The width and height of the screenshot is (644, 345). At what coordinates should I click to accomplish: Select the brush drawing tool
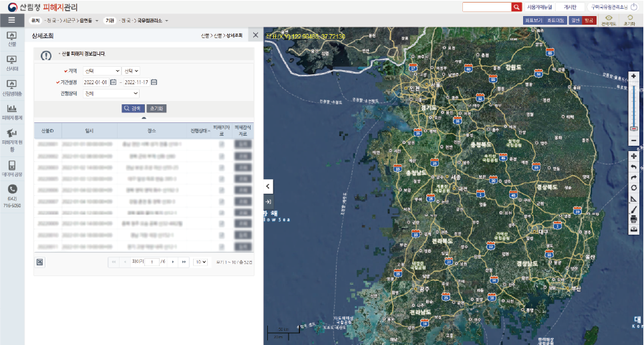(634, 210)
